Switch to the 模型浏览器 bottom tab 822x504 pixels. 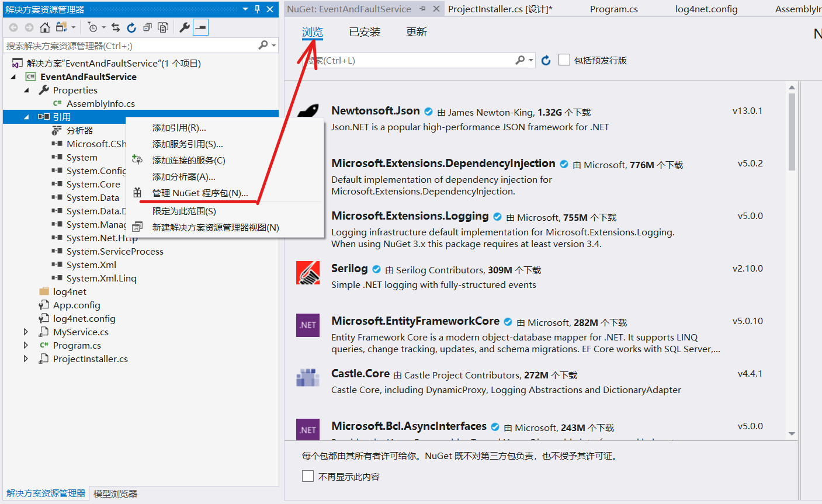point(115,493)
